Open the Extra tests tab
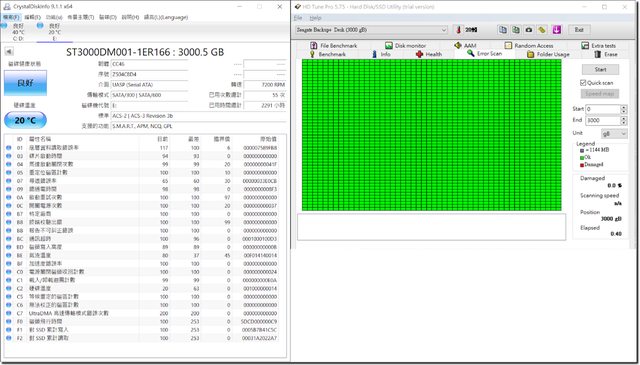640x365 pixels. (598, 45)
